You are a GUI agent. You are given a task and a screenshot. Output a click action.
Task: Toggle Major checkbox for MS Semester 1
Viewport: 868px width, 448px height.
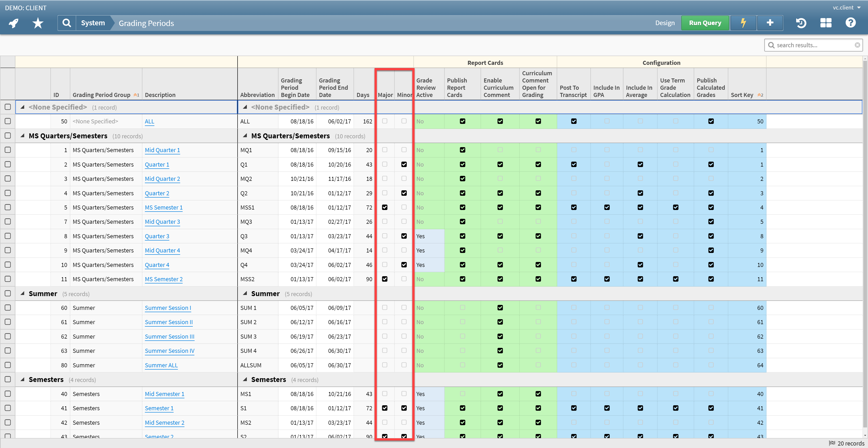pos(384,207)
